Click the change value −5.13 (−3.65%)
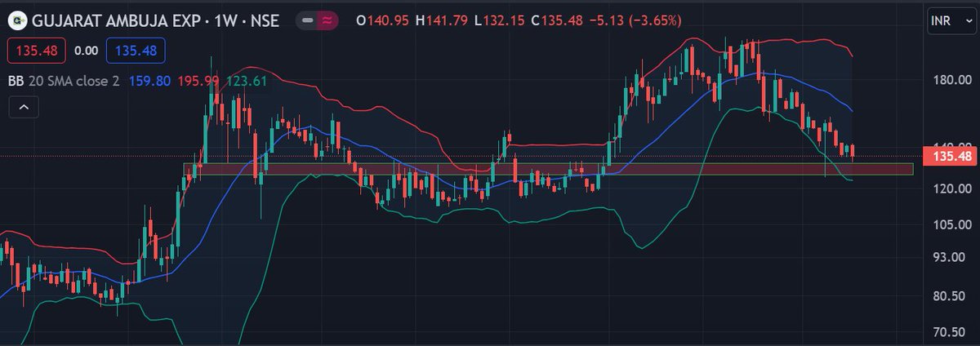This screenshot has width=980, height=346. [635, 20]
